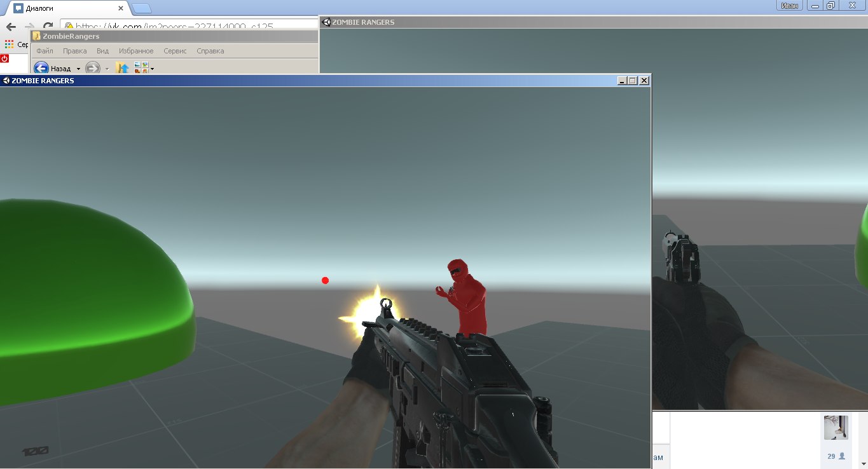Open the Правка menu
The height and width of the screenshot is (469, 868).
pyautogui.click(x=74, y=51)
